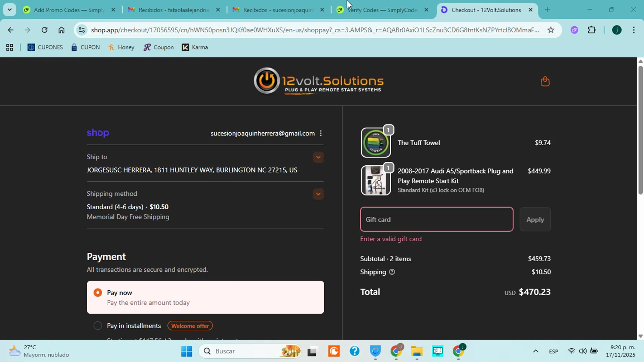Show hidden tray icons chevron
644x362 pixels.
tap(535, 351)
